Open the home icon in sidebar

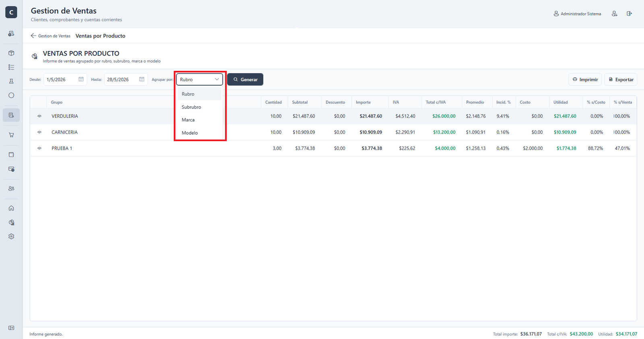point(11,208)
